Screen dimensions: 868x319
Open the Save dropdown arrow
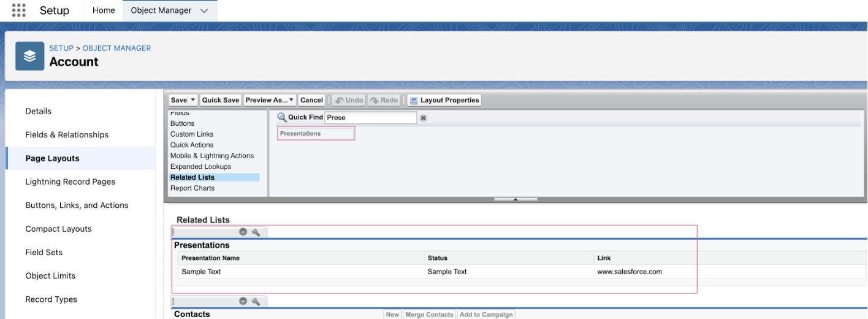[193, 100]
